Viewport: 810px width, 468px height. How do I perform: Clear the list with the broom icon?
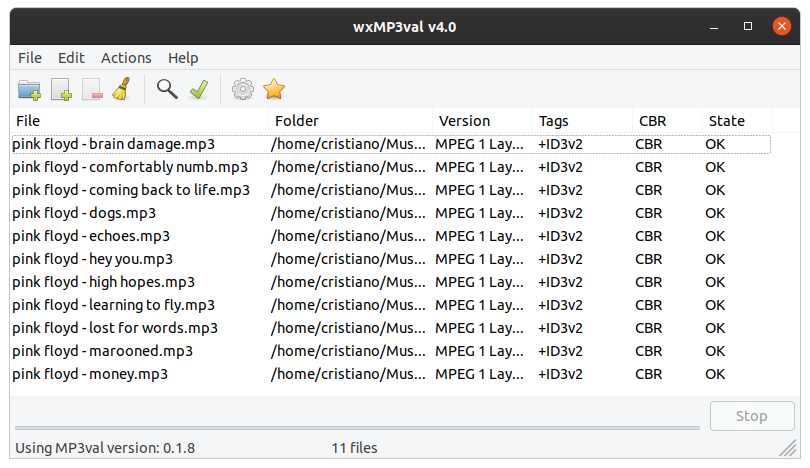pos(122,89)
